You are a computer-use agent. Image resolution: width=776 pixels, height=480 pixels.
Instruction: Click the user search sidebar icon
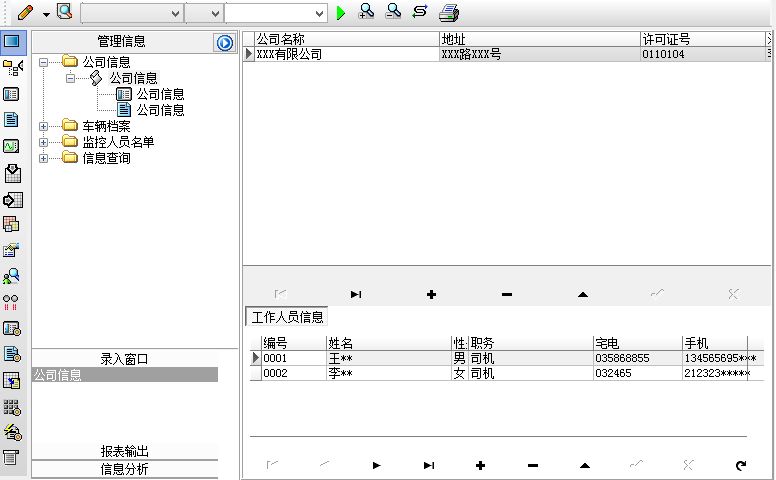11,276
